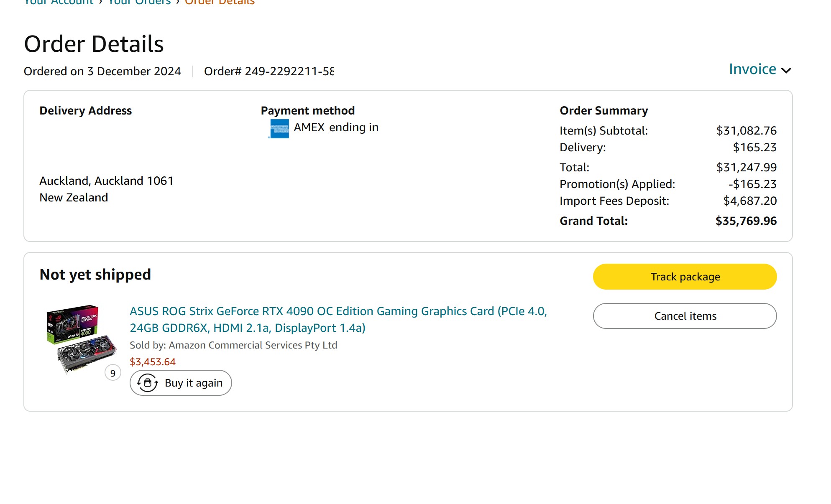Click the American Express card logo
The image size is (831, 504).
pos(279,128)
